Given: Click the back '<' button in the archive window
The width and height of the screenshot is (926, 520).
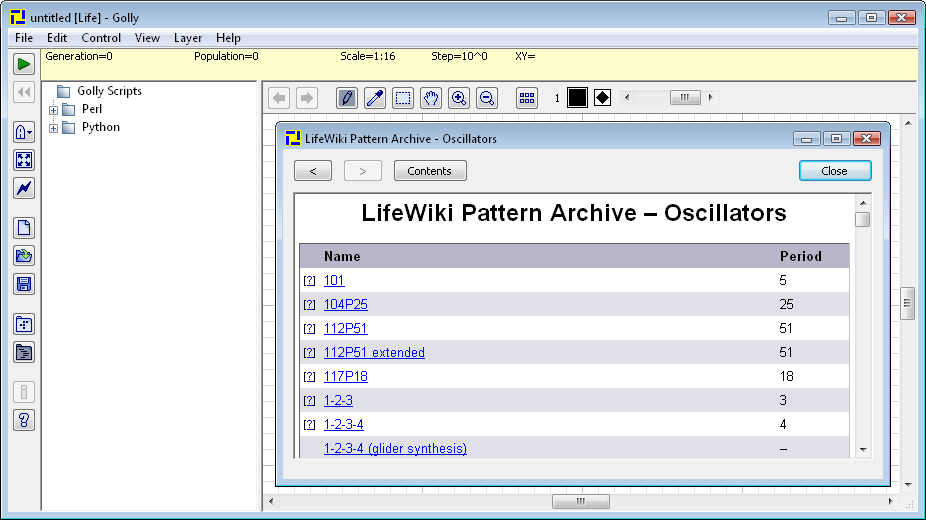Looking at the screenshot, I should pyautogui.click(x=313, y=171).
